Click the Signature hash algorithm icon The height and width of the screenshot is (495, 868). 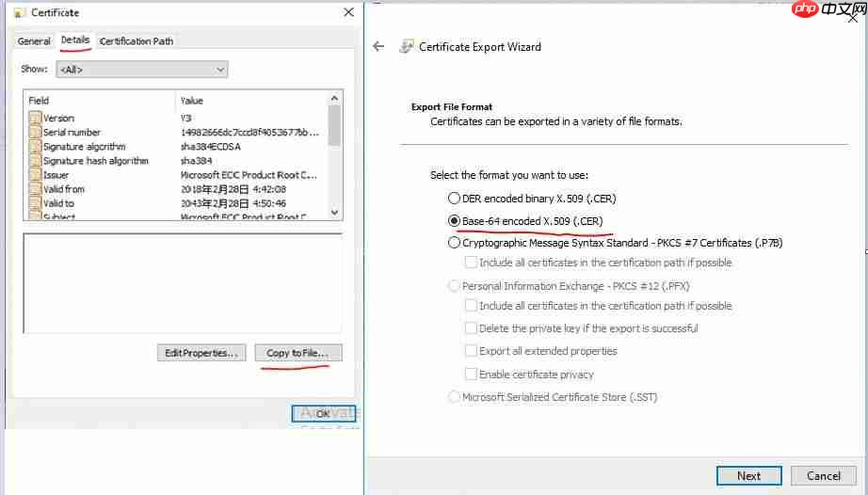click(36, 161)
